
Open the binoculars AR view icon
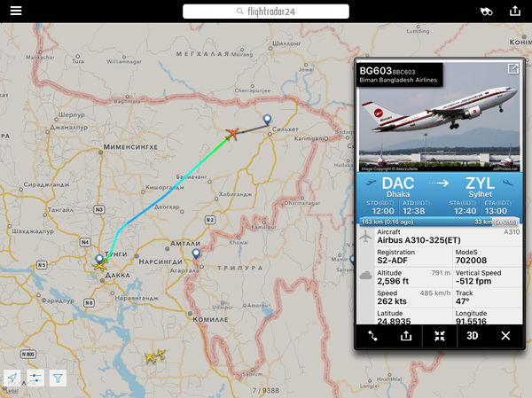486,12
